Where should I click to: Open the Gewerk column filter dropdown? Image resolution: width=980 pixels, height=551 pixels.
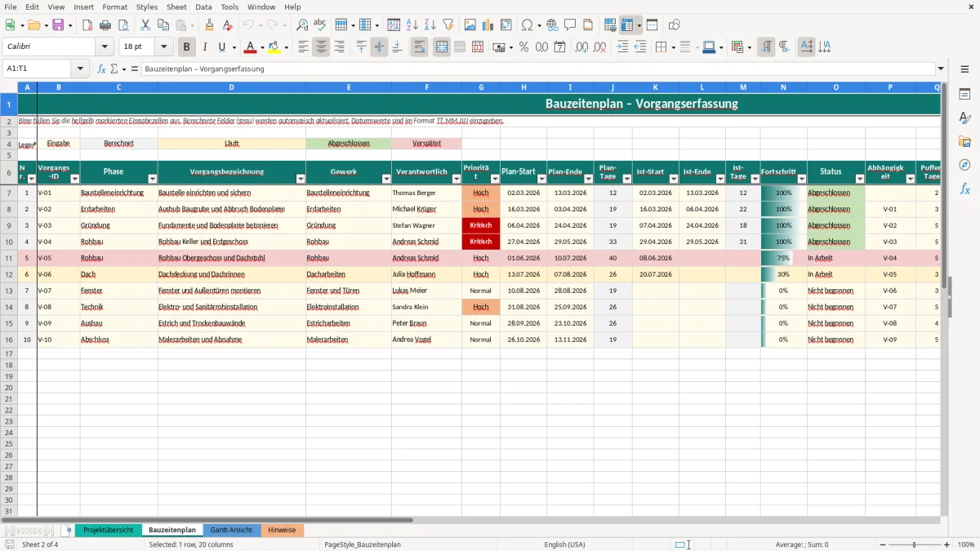point(385,178)
